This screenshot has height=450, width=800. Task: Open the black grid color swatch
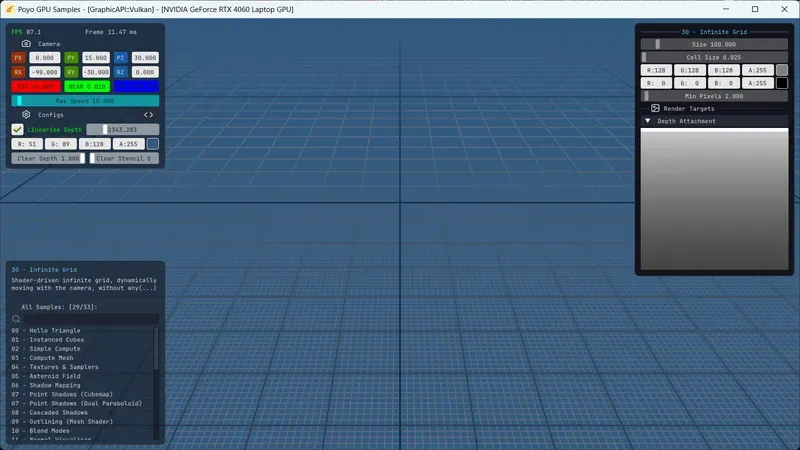782,83
